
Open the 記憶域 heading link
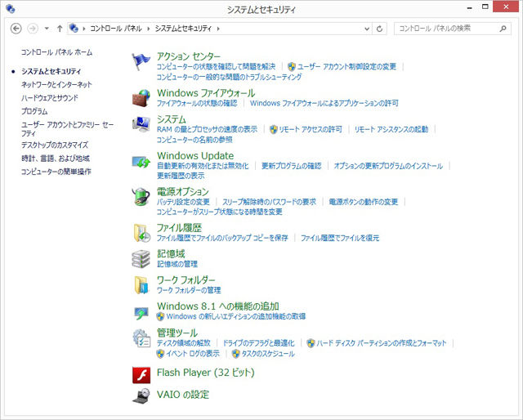(171, 253)
